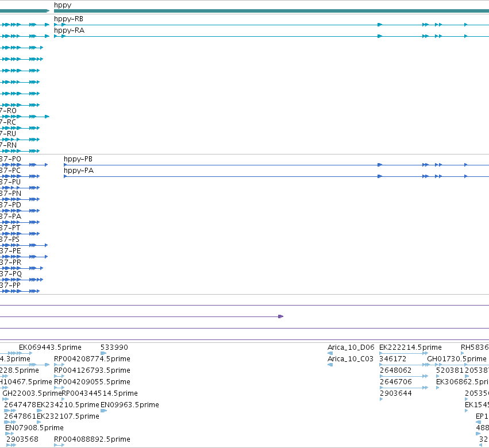Select the 37-PQ feature label
The width and height of the screenshot is (489, 448).
click(x=11, y=274)
